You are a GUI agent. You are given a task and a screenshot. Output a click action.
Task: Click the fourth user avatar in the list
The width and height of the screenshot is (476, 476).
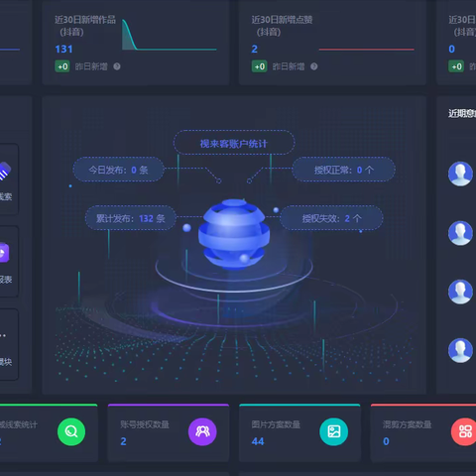(x=460, y=350)
